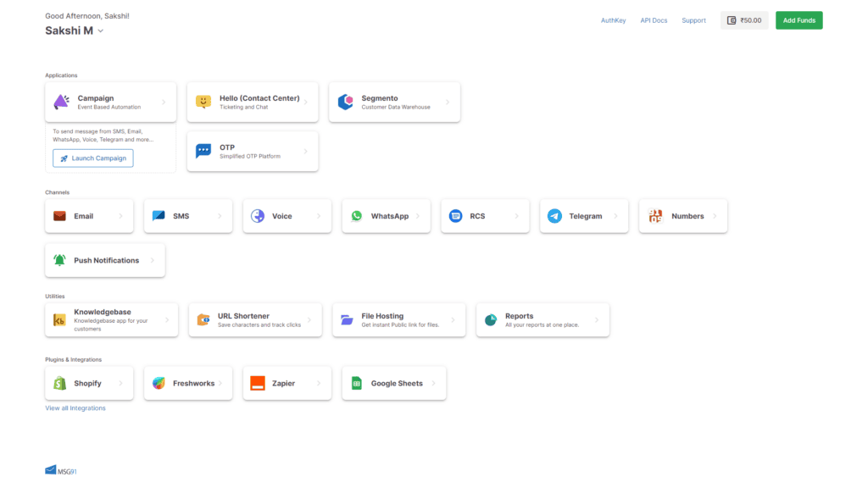This screenshot has width=868, height=488.
Task: Click the Add Funds button
Action: tap(798, 20)
